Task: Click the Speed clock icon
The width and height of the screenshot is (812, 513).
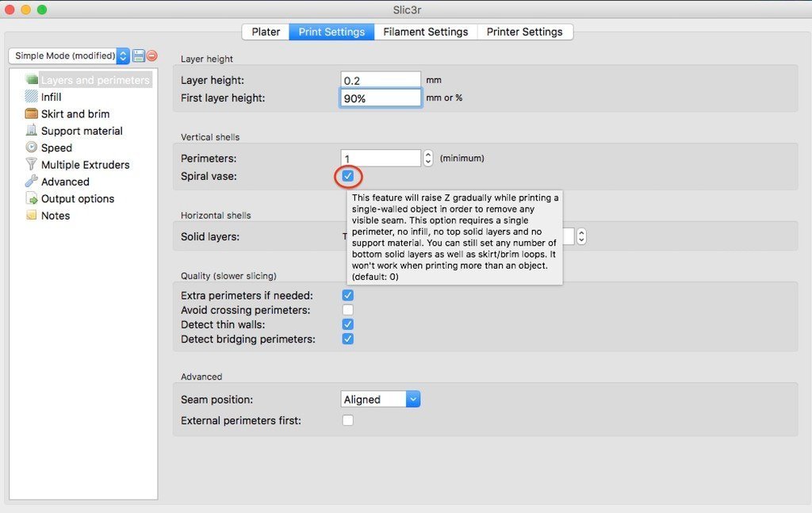Action: point(32,147)
